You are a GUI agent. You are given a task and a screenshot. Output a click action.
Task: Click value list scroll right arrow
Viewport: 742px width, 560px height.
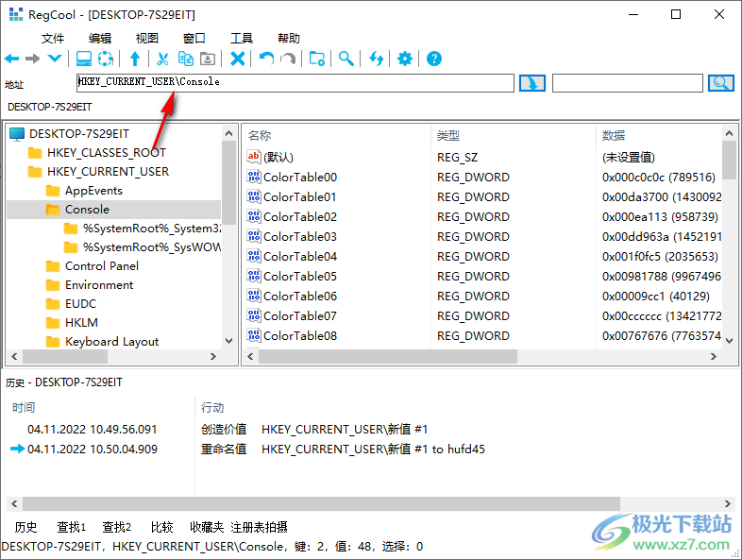coord(713,356)
